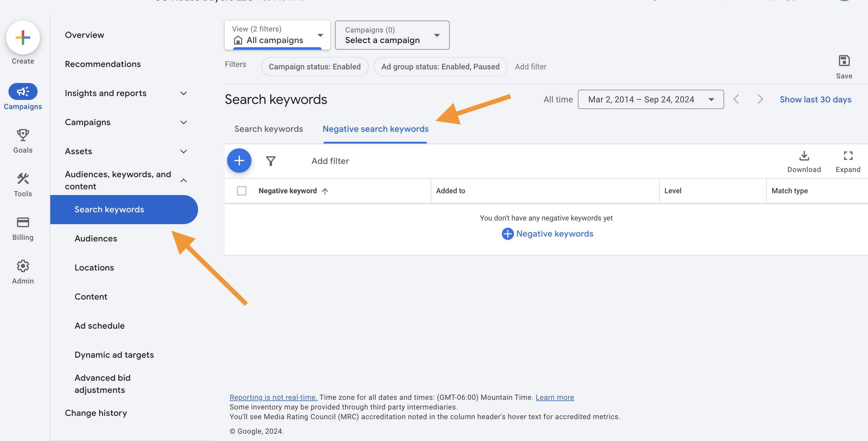Open the Tools wrench icon
Viewport: 868px width, 441px height.
(x=23, y=179)
